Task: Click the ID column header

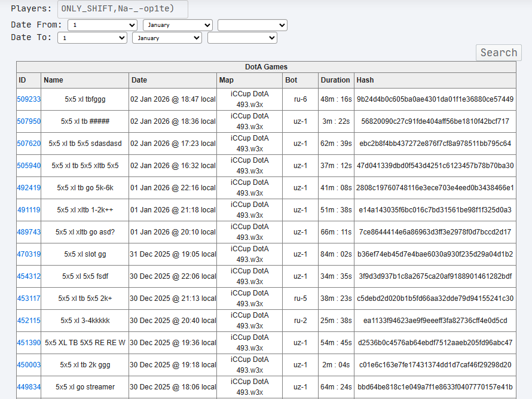Action: click(29, 80)
